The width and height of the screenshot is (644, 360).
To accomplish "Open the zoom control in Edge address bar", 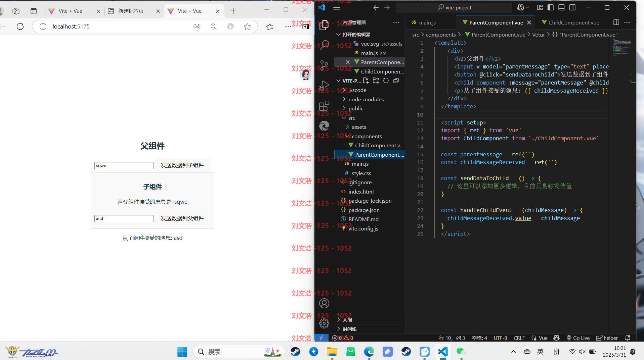I will click(214, 27).
